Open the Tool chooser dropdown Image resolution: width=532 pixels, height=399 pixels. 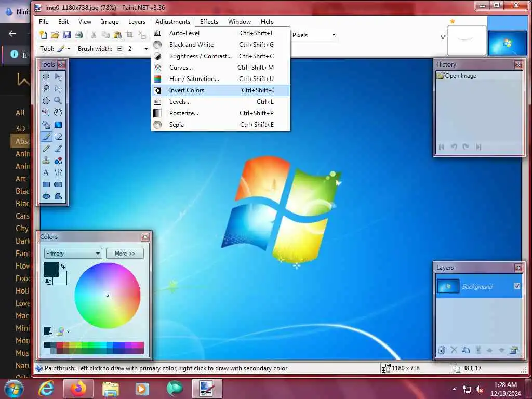(64, 49)
